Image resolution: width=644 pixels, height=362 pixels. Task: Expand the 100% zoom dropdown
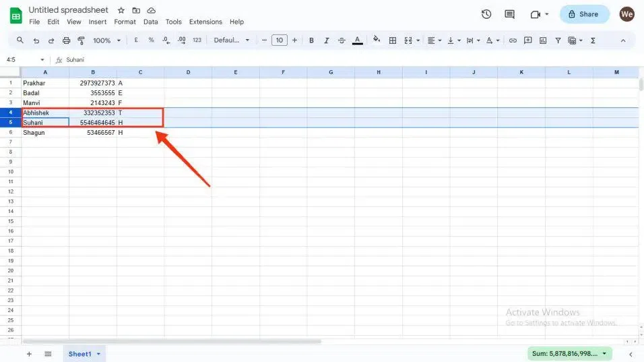(107, 40)
